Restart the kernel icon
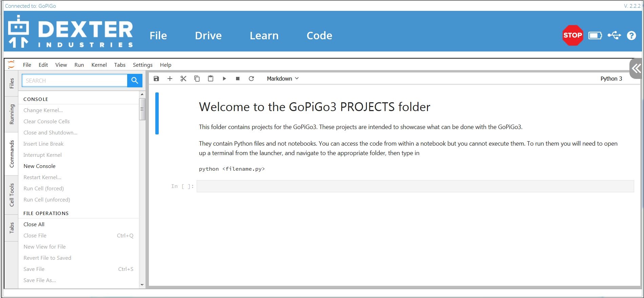This screenshot has width=644, height=298. 251,79
